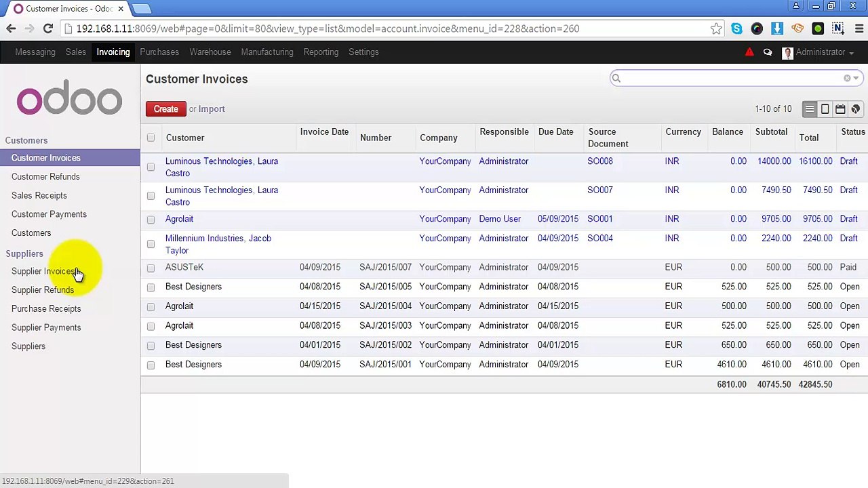Click the Chrome user profile icon

[x=797, y=6]
